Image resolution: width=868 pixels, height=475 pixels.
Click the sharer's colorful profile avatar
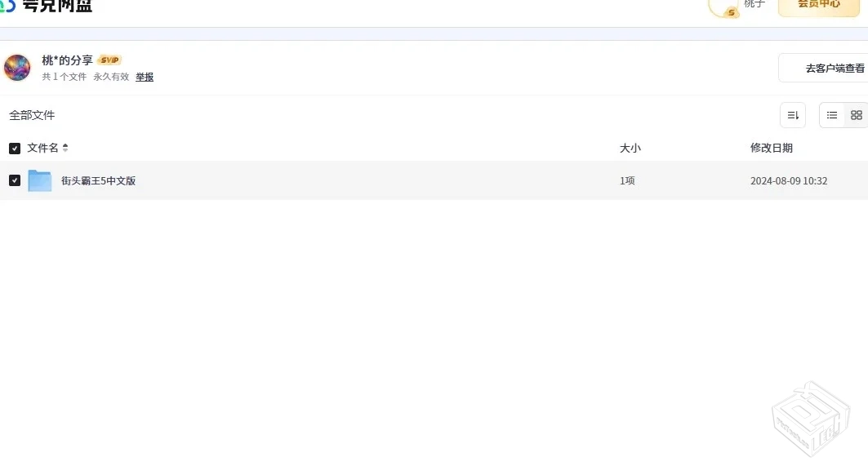click(x=17, y=68)
